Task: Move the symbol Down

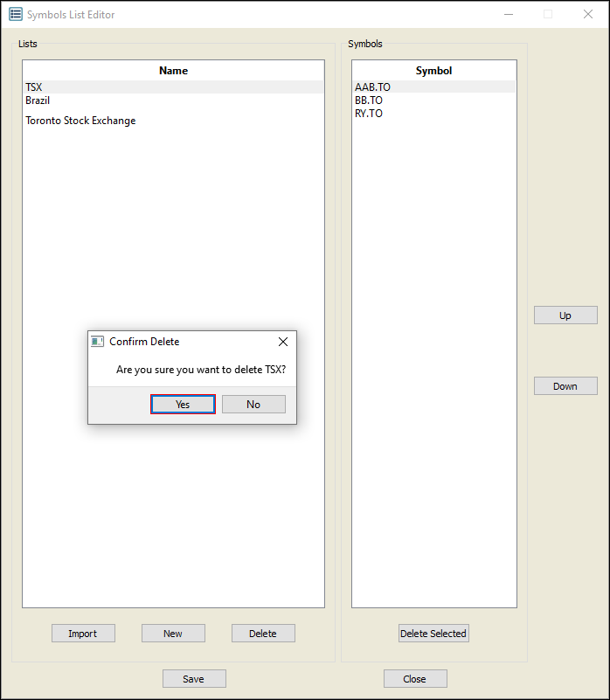Action: tap(565, 386)
